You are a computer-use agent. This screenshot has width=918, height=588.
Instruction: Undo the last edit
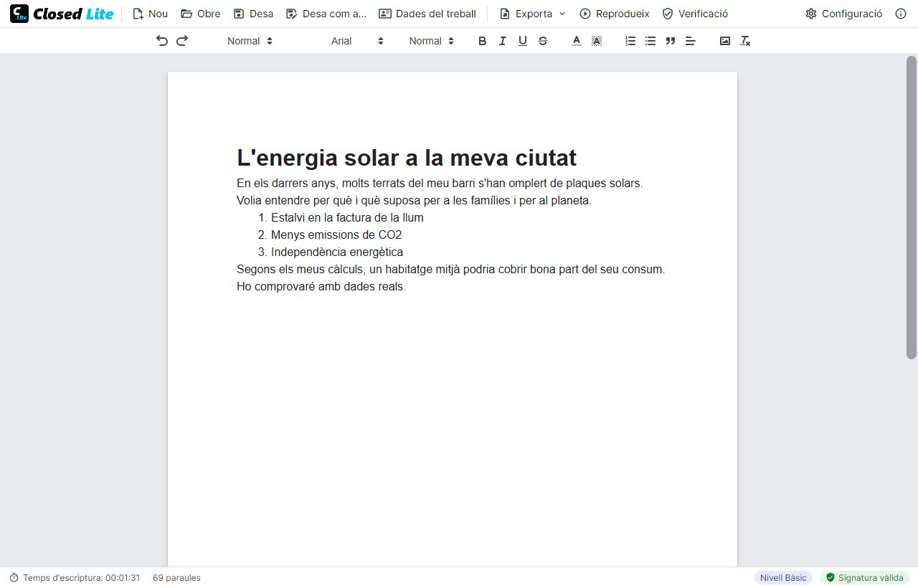click(x=162, y=41)
